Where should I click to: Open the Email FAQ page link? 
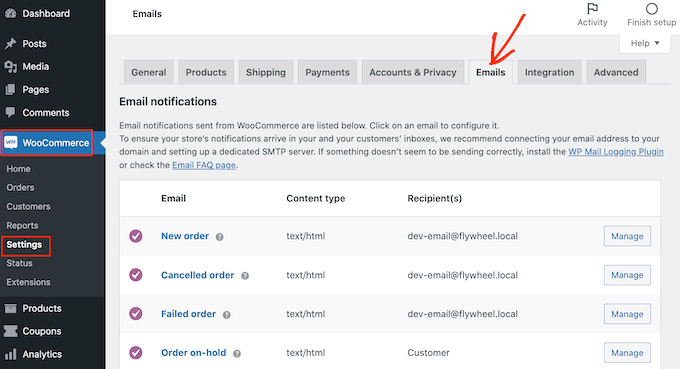click(204, 165)
